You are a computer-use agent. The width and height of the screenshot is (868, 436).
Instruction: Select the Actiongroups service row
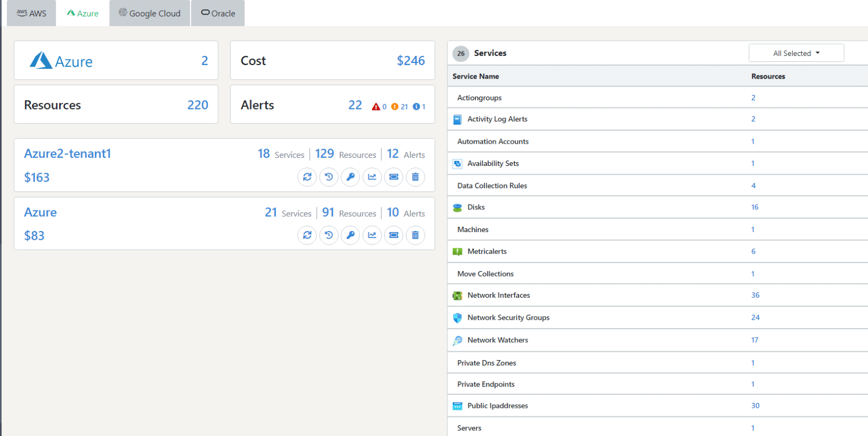coord(658,98)
